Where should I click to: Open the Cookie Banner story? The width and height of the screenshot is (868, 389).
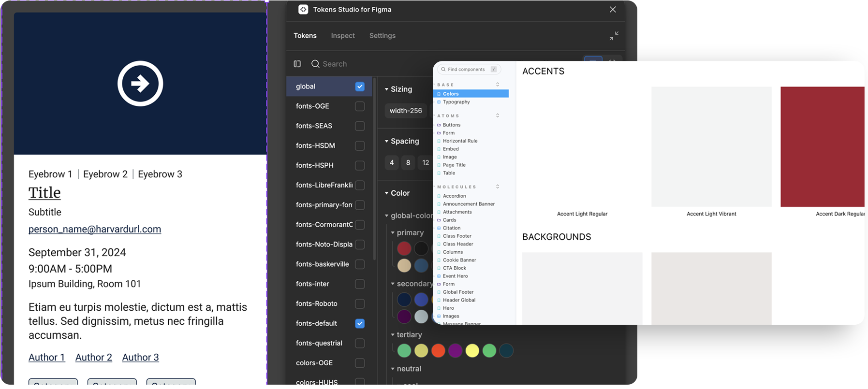point(459,260)
